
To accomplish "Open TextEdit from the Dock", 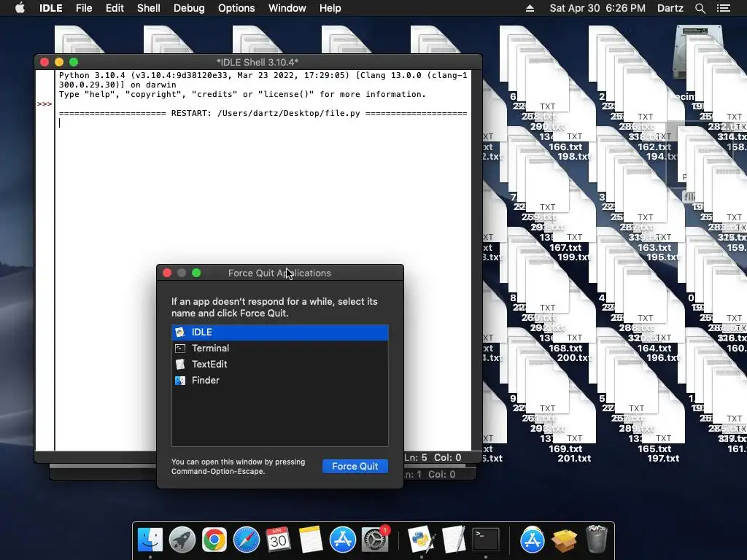I will click(x=454, y=540).
